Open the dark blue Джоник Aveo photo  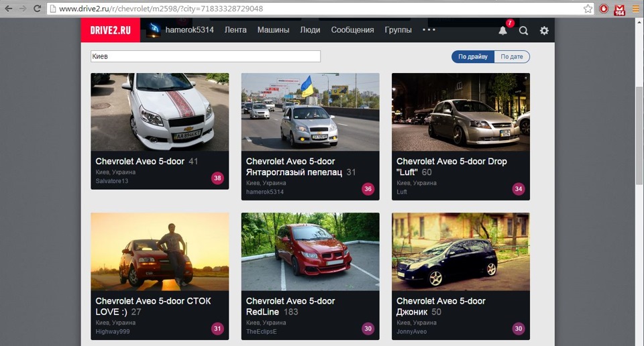461,251
